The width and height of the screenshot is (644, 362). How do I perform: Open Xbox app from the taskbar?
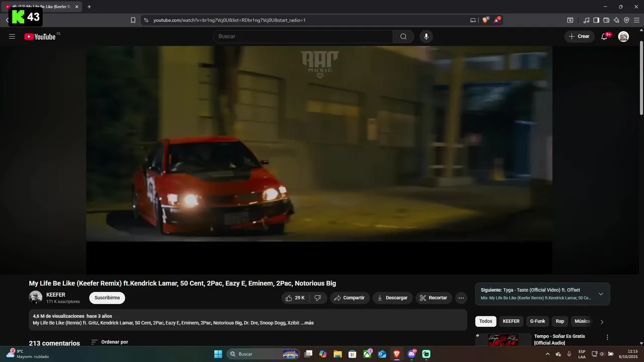(x=368, y=354)
